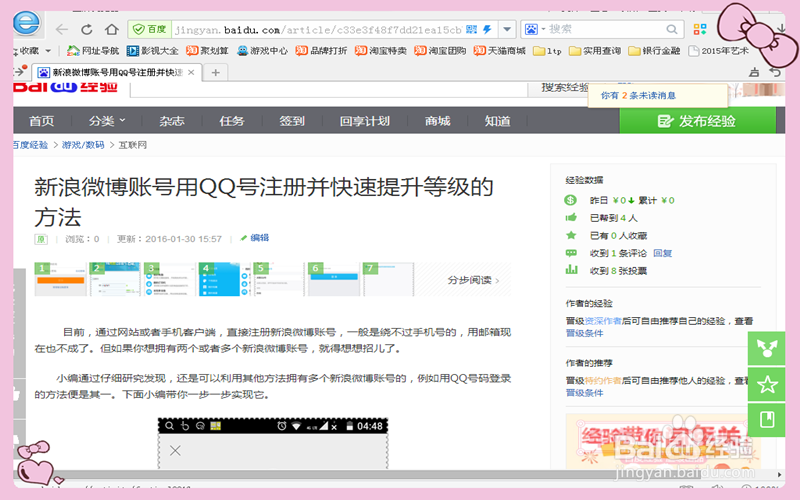This screenshot has width=800, height=500.
Task: Click the green dollar earnings icon
Action: [x=570, y=200]
